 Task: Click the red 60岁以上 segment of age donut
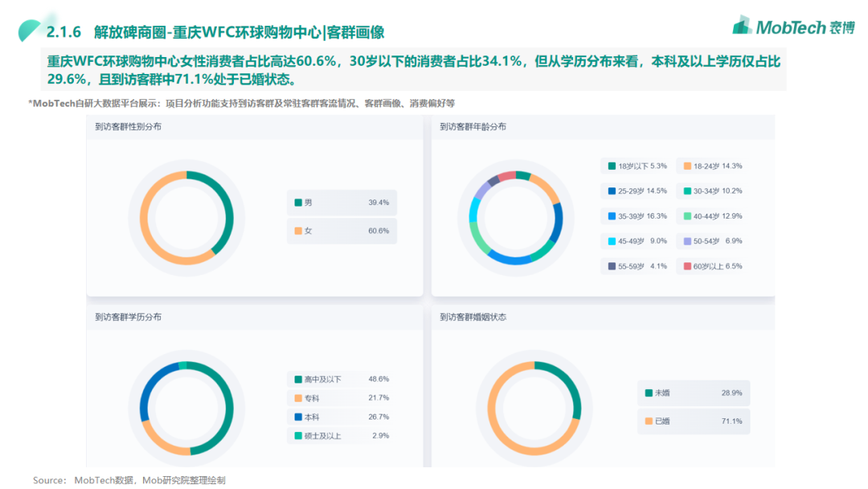coord(507,177)
